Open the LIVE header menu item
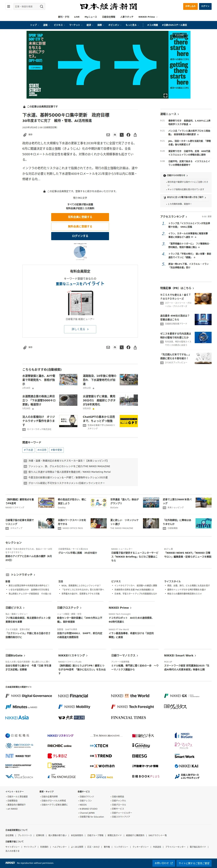 tap(77, 17)
